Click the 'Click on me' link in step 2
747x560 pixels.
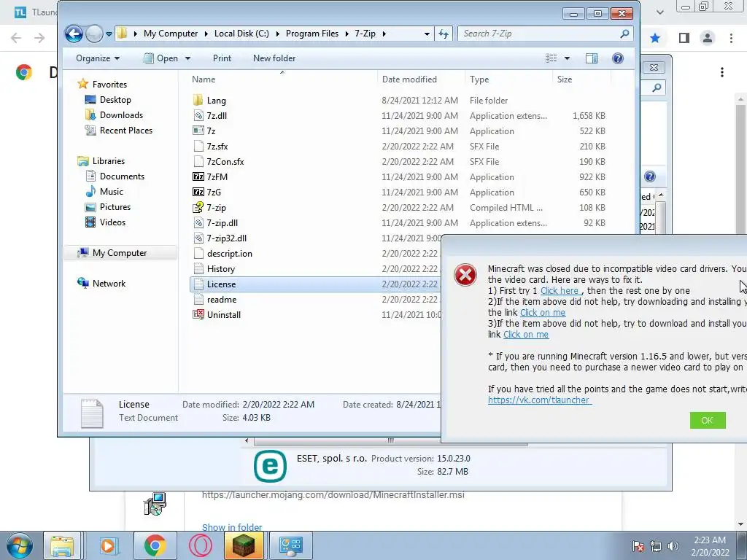tap(543, 312)
